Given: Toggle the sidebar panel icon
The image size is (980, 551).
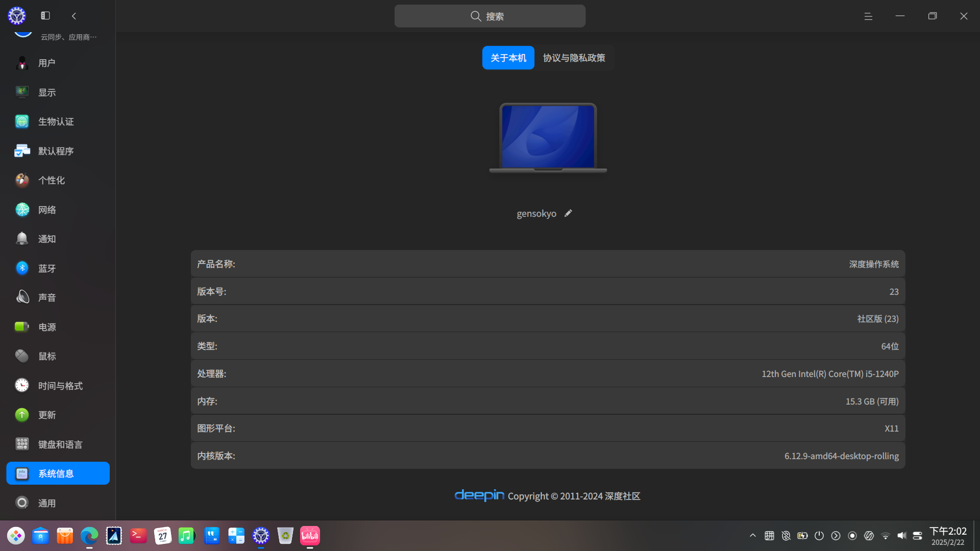Looking at the screenshot, I should pyautogui.click(x=45, y=16).
